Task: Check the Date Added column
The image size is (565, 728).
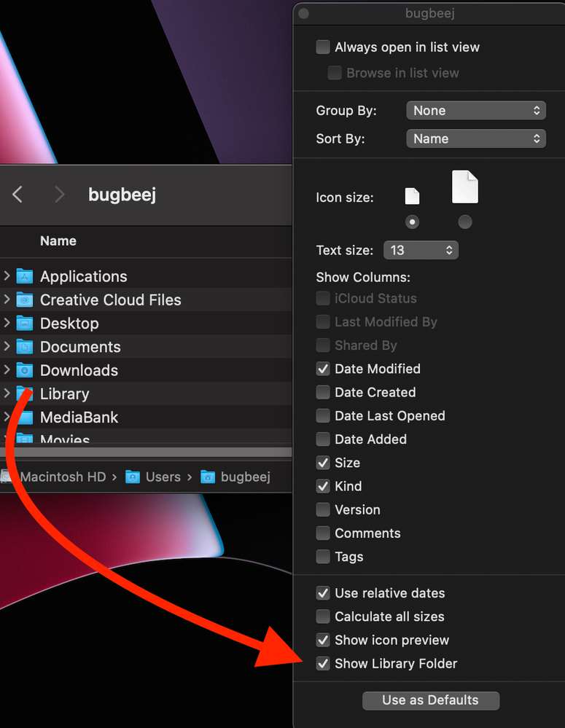Action: (323, 439)
